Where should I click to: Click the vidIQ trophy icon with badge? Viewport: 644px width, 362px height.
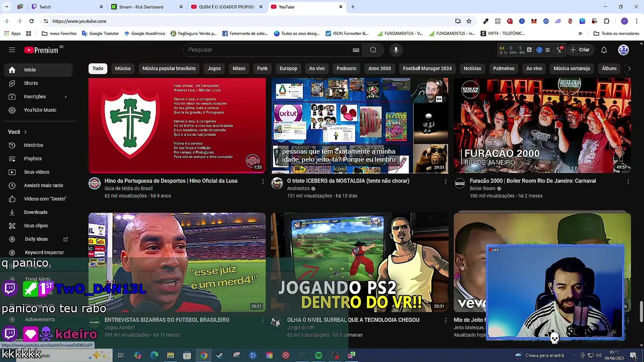coord(559,50)
